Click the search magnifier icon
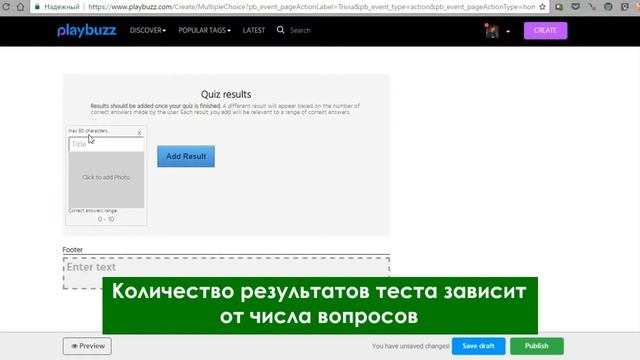This screenshot has width=640, height=360. tap(280, 30)
